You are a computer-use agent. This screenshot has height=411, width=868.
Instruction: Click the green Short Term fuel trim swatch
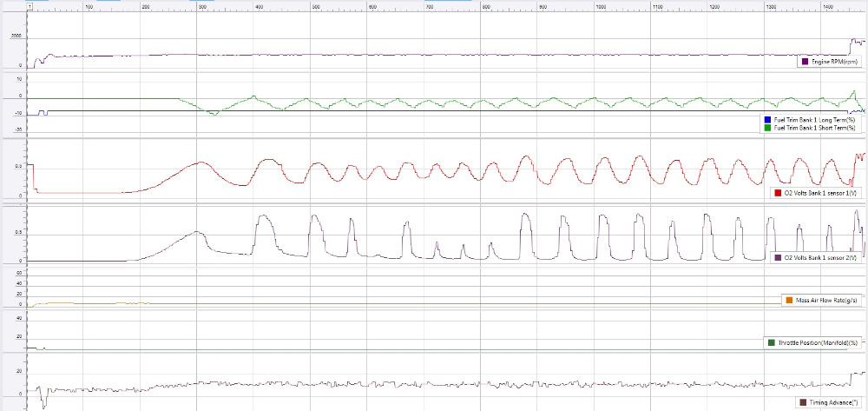tap(766, 128)
